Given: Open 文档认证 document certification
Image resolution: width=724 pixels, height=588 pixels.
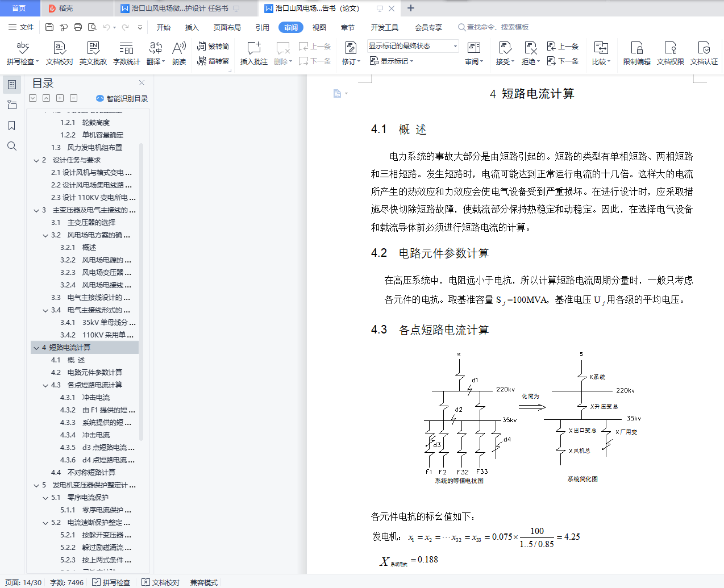Looking at the screenshot, I should click(704, 53).
